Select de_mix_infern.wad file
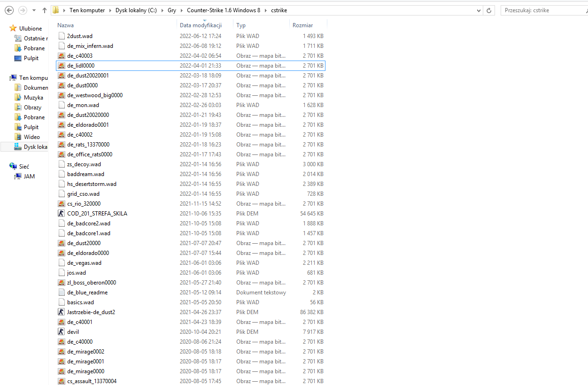This screenshot has height=385, width=588. (190, 46)
